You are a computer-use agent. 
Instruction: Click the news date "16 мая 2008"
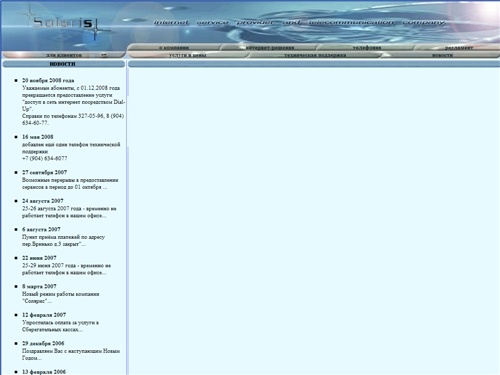[x=38, y=137]
